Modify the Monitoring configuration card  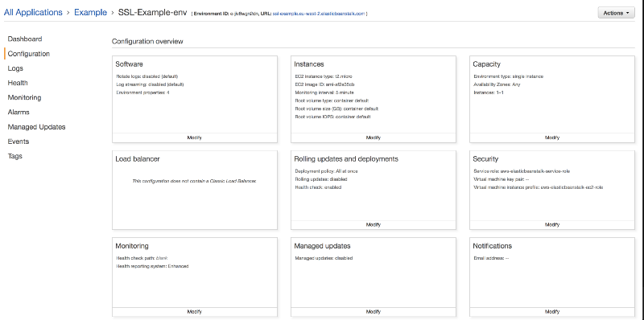click(195, 312)
